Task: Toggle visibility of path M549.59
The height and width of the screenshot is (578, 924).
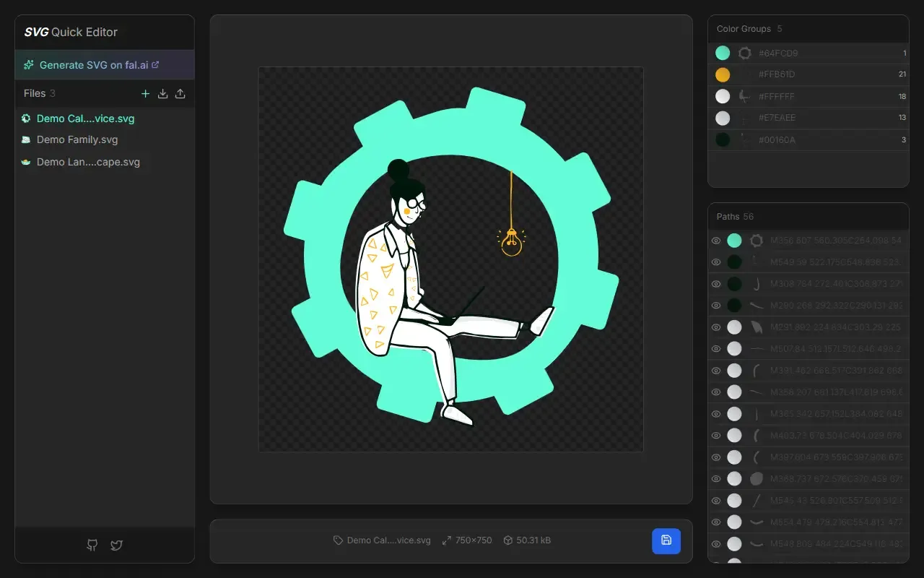Action: (716, 262)
